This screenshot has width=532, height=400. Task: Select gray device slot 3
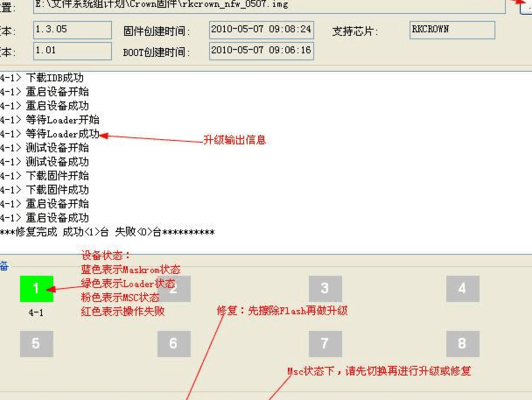point(325,289)
